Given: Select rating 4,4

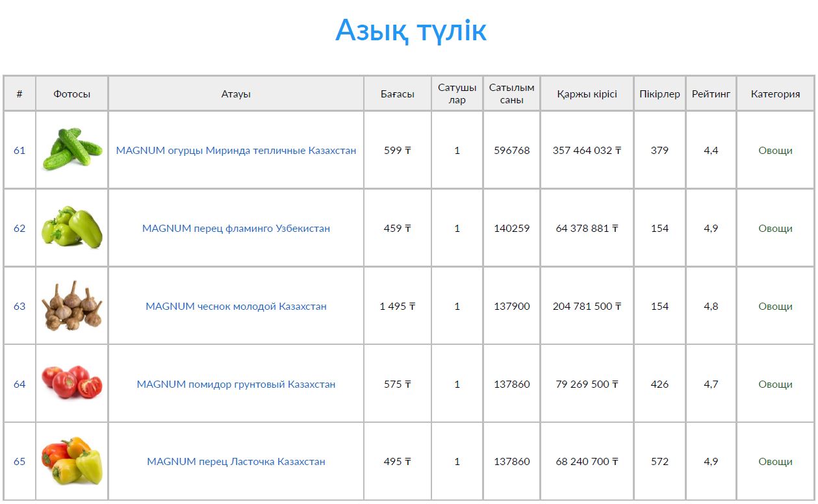Looking at the screenshot, I should tap(711, 150).
